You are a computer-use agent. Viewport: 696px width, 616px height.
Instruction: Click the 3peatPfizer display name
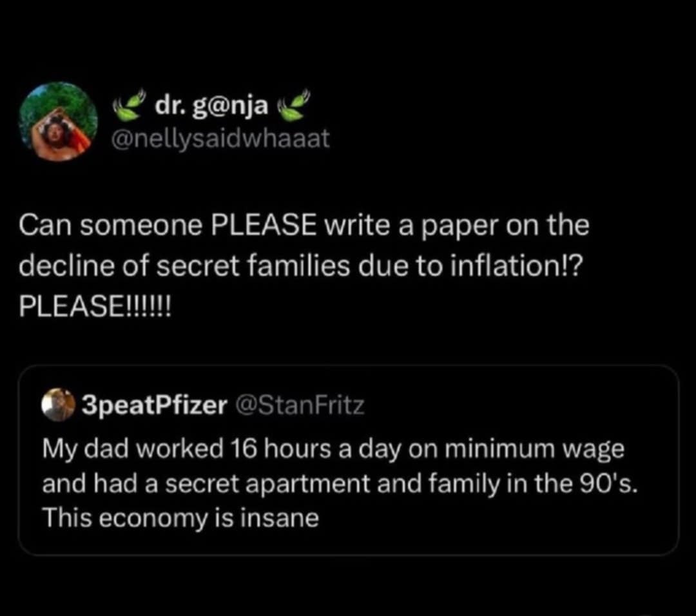[153, 406]
